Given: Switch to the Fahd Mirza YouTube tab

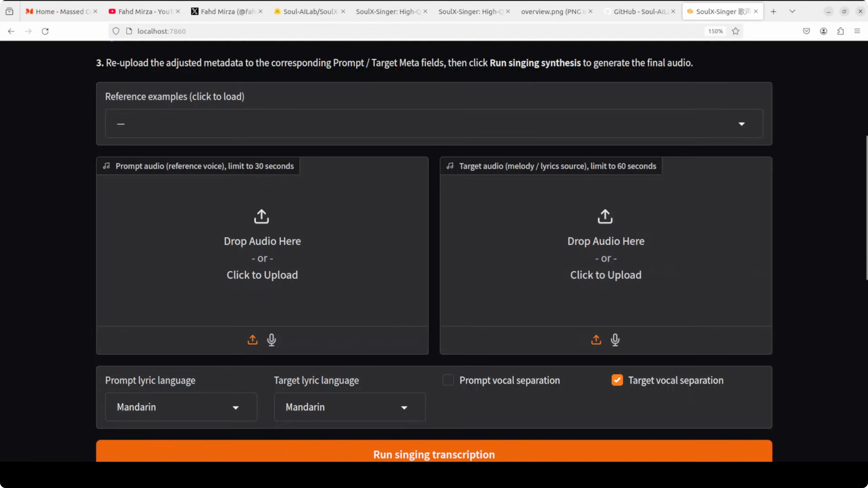Looking at the screenshot, I should tap(145, 12).
